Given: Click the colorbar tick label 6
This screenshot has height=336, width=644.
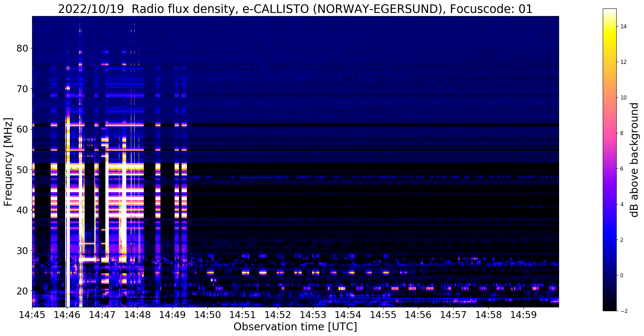Looking at the screenshot, I should (621, 169).
